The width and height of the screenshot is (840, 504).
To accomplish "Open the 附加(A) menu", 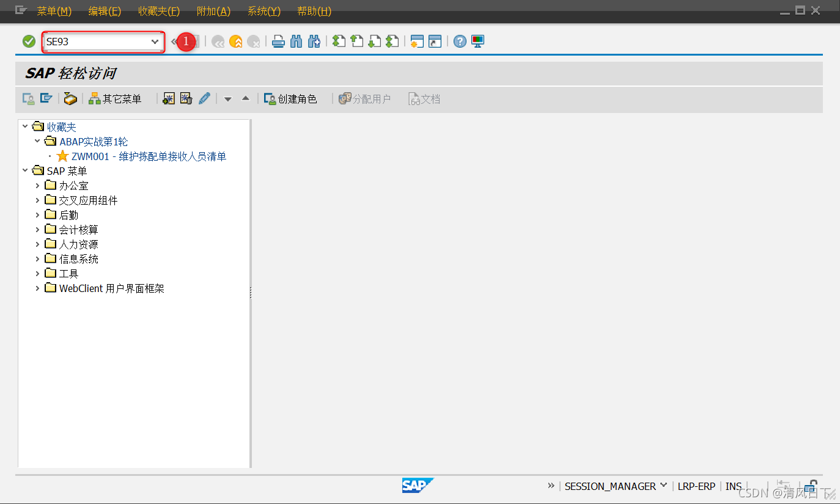I will tap(213, 11).
